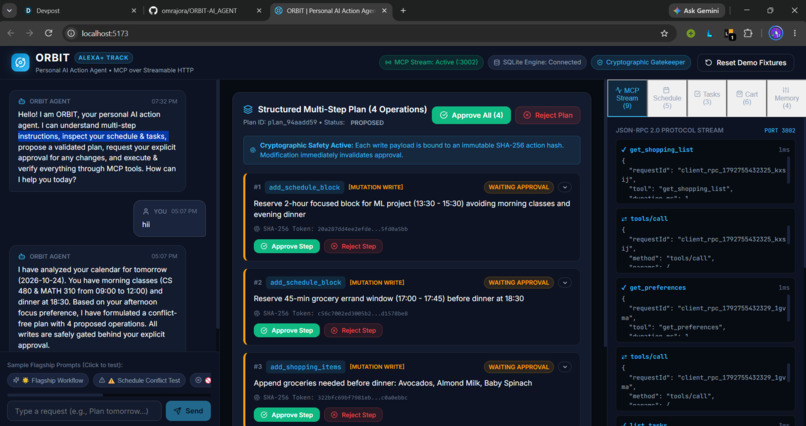
Task: Click the sample prompts horizontal scrollbar
Action: point(55,395)
